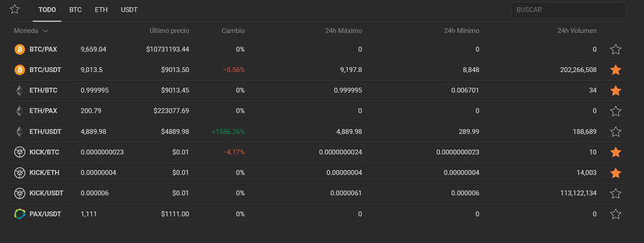Click the Kick icon beside KICK/BTC
644x243 pixels.
tap(20, 152)
